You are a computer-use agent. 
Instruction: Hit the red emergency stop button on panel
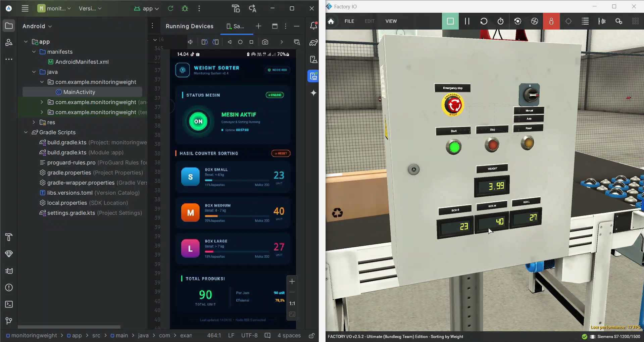point(453,105)
